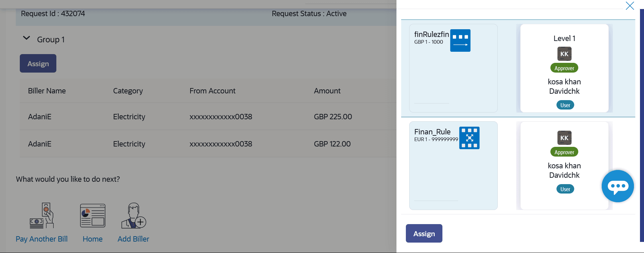
Task: Collapse the Group 1 section
Action: click(26, 38)
